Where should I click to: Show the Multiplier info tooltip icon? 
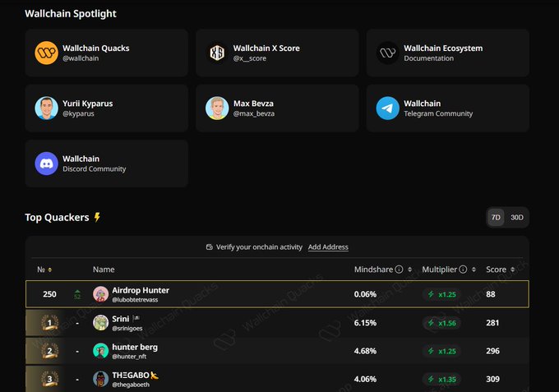pyautogui.click(x=463, y=270)
